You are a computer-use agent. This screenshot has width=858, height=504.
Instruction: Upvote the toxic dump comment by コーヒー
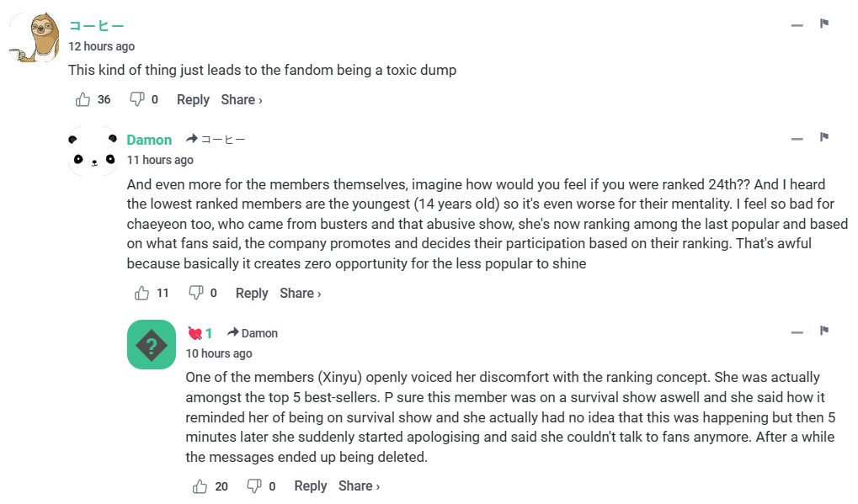(x=83, y=99)
